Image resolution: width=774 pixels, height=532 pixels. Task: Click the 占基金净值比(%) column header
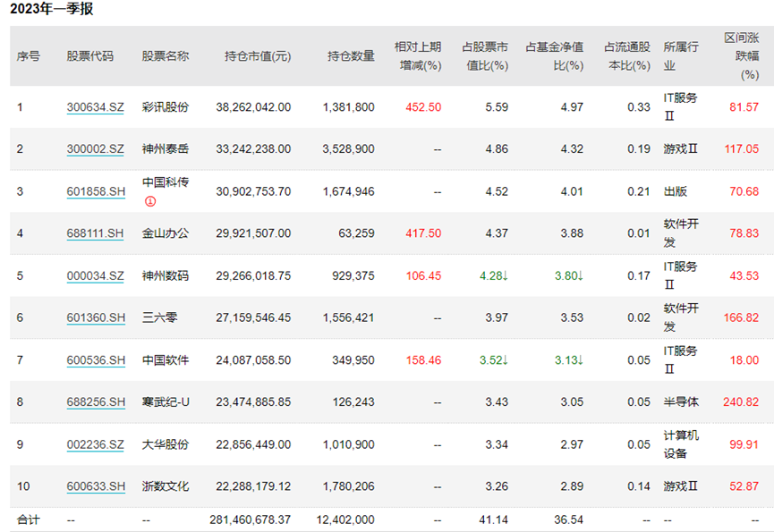click(x=555, y=56)
